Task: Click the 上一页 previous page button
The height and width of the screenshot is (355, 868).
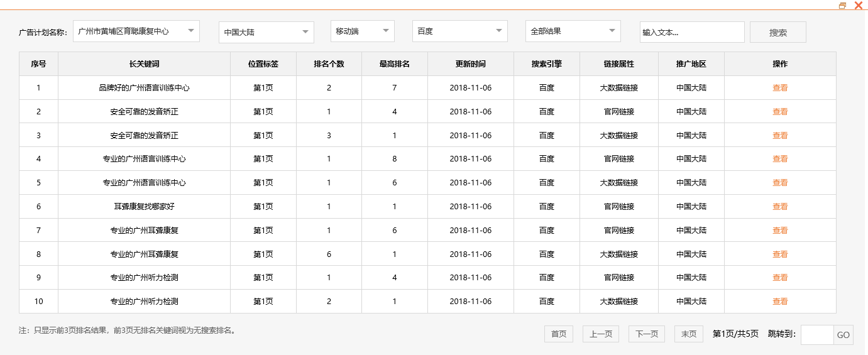Action: coord(601,334)
